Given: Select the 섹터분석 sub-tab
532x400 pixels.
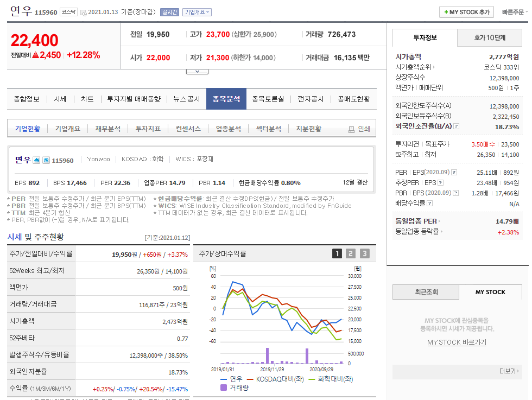Looking at the screenshot, I should (268, 129).
